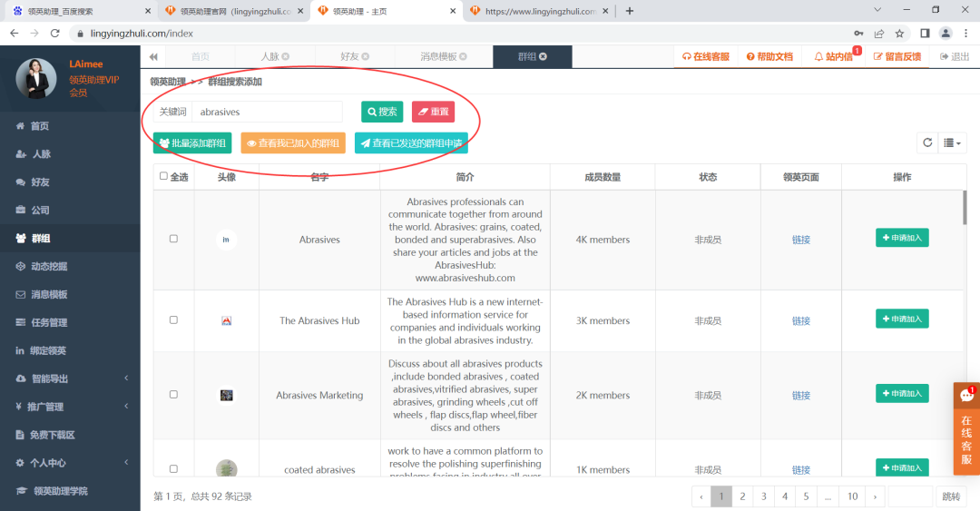Switch to the 消息模板 tab
Viewport: 980px width, 511px height.
click(438, 56)
